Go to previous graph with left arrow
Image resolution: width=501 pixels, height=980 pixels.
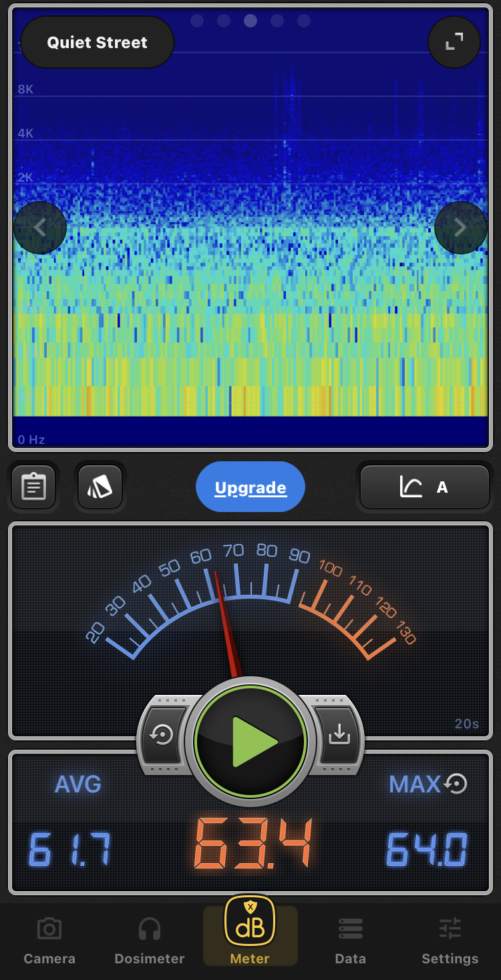tap(40, 228)
